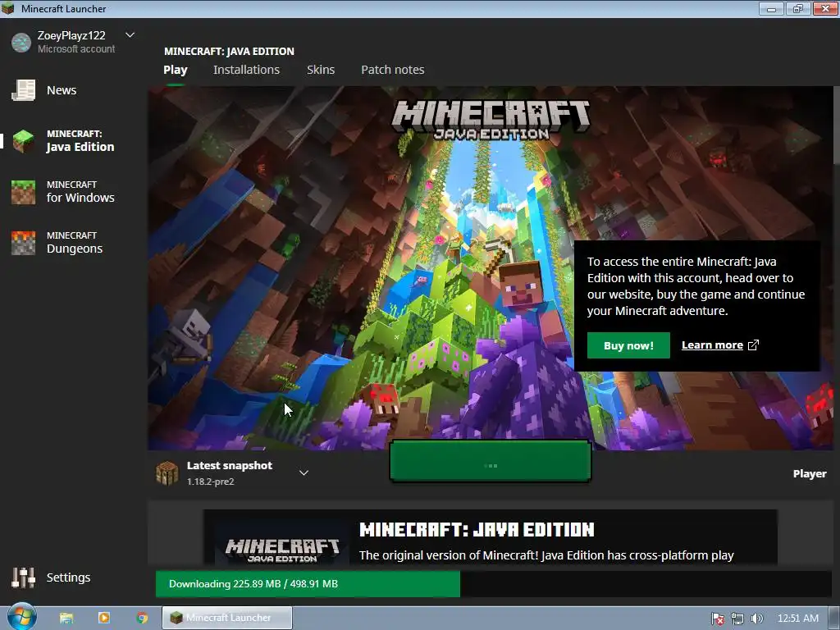Viewport: 840px width, 630px height.
Task: Expand the Latest snapshot version dropdown
Action: click(x=304, y=473)
